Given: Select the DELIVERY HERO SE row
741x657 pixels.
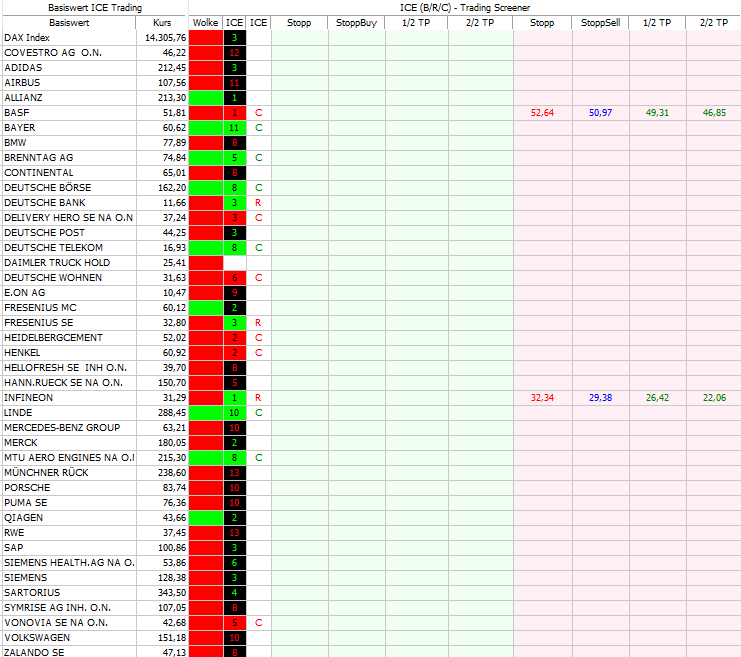Looking at the screenshot, I should pyautogui.click(x=69, y=218).
